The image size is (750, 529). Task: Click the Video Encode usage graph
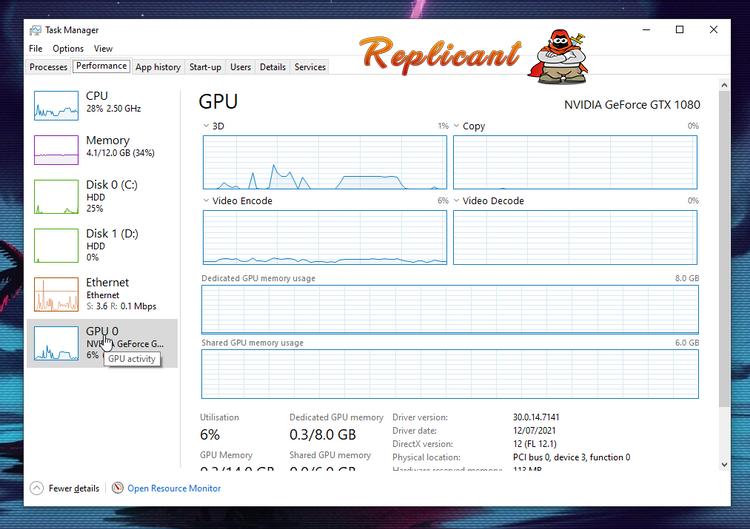pyautogui.click(x=325, y=237)
